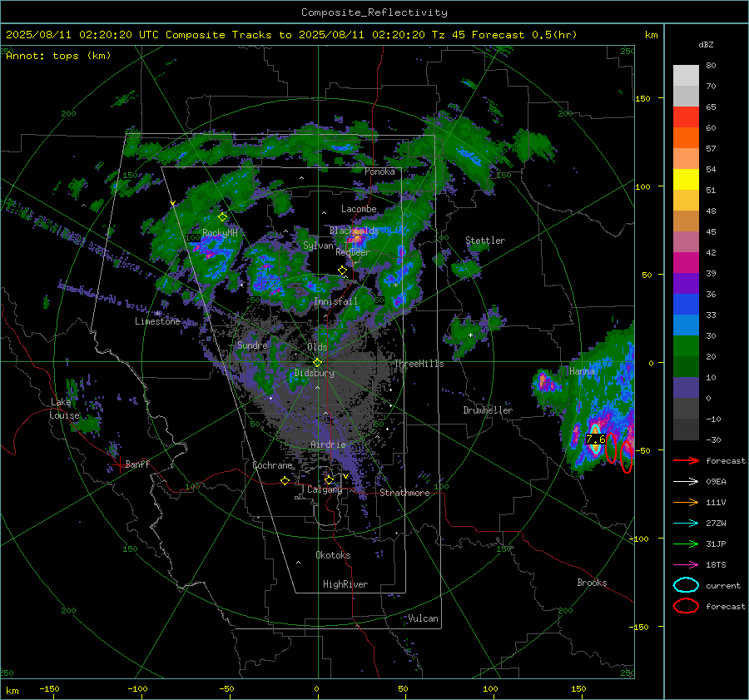
Task: Pick the 10 dBZ purple swatch
Action: point(686,388)
